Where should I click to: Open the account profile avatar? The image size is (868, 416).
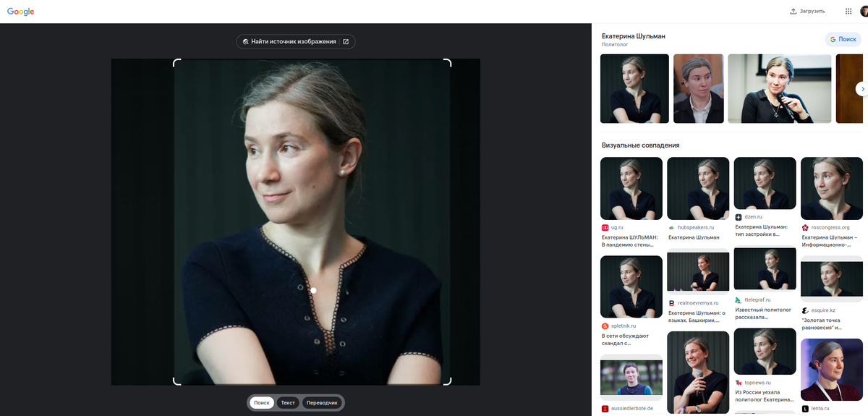pyautogui.click(x=864, y=11)
